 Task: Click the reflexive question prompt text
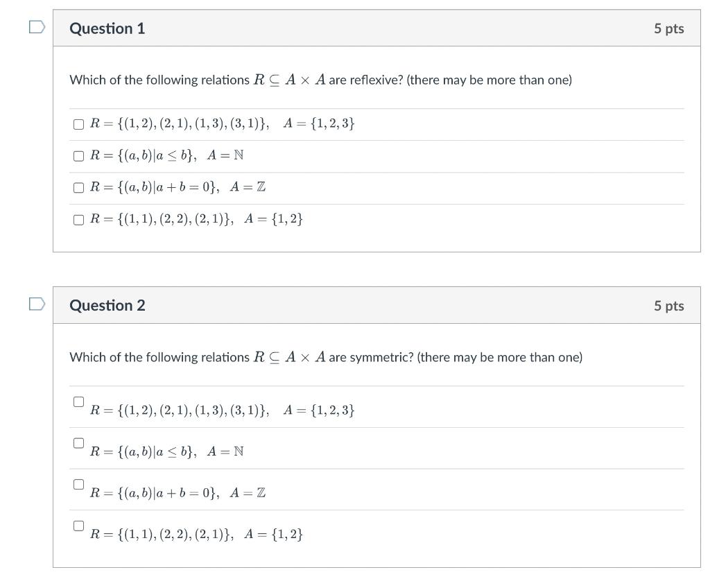click(x=320, y=79)
